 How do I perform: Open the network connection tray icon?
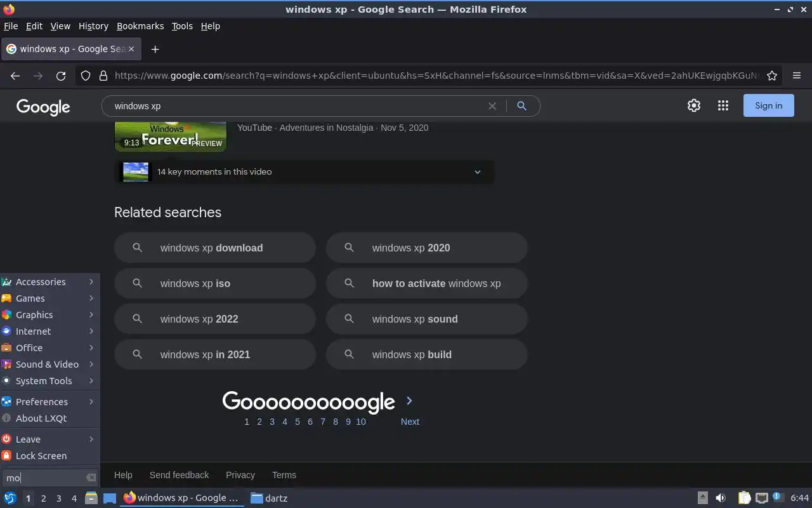762,498
